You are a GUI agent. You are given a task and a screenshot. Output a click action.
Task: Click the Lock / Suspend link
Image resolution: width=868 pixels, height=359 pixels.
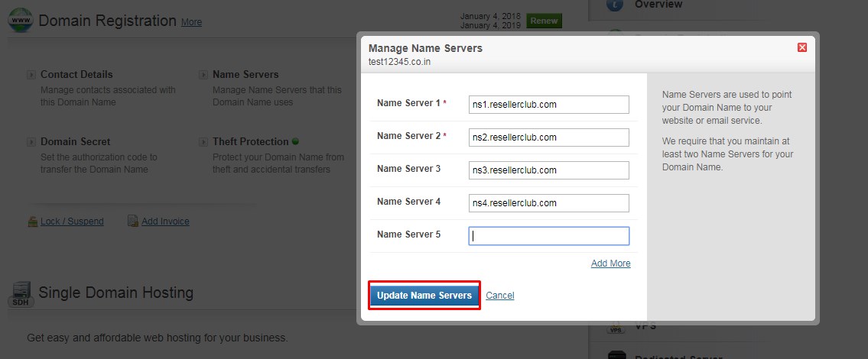72,222
